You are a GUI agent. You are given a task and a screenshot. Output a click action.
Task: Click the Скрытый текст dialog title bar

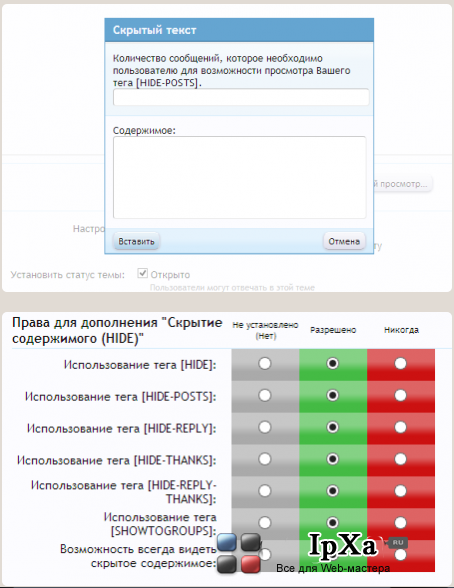coord(239,30)
